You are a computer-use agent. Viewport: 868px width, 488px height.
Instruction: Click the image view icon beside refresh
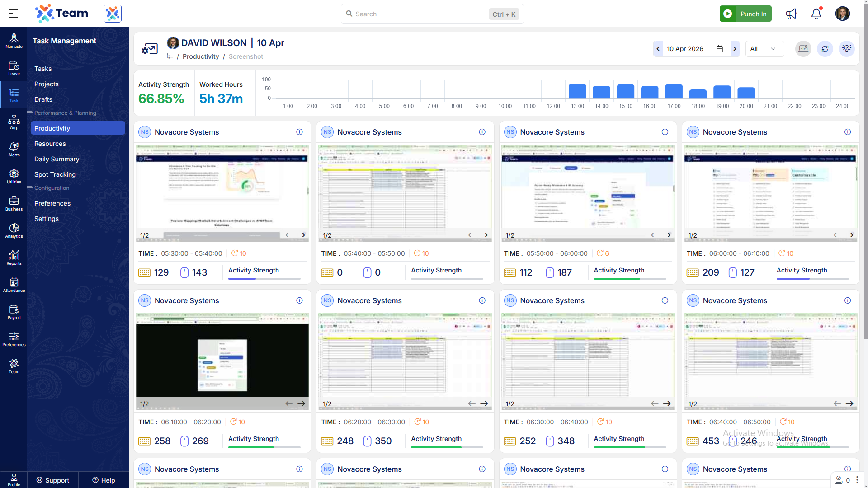803,49
